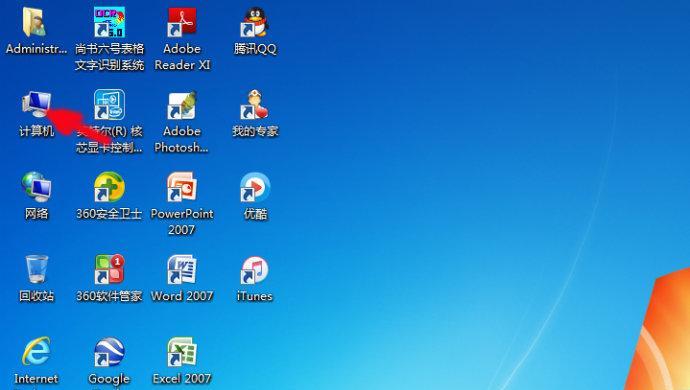
Task: Click the 尚书六号表格文字识别系统 OCR shortcut
Action: [x=109, y=22]
